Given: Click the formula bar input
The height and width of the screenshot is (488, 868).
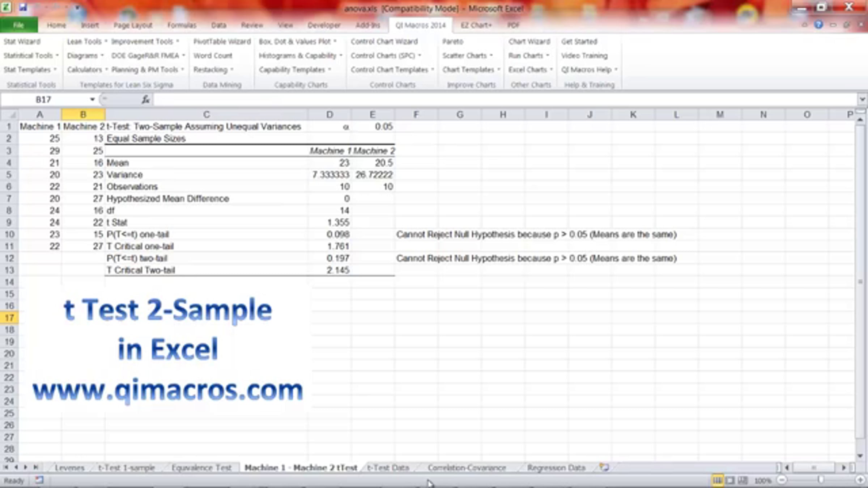Looking at the screenshot, I should (505, 99).
